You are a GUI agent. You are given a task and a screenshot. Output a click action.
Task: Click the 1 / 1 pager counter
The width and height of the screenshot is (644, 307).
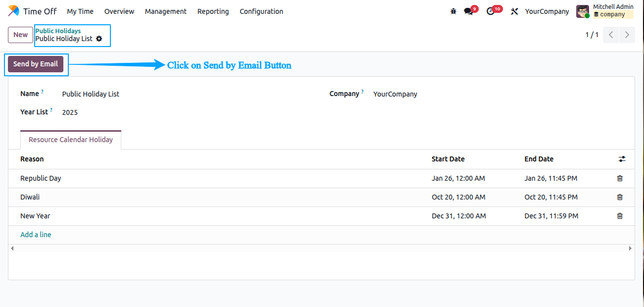592,35
